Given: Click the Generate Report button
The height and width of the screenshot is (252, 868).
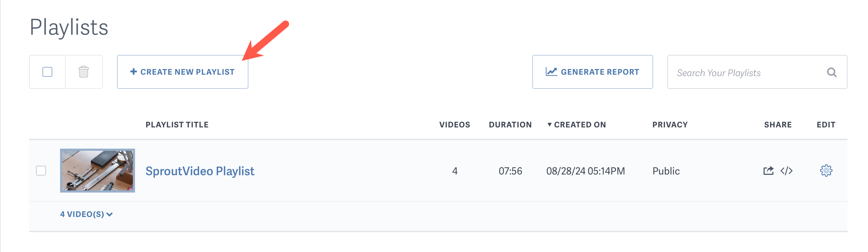Looking at the screenshot, I should pyautogui.click(x=593, y=71).
